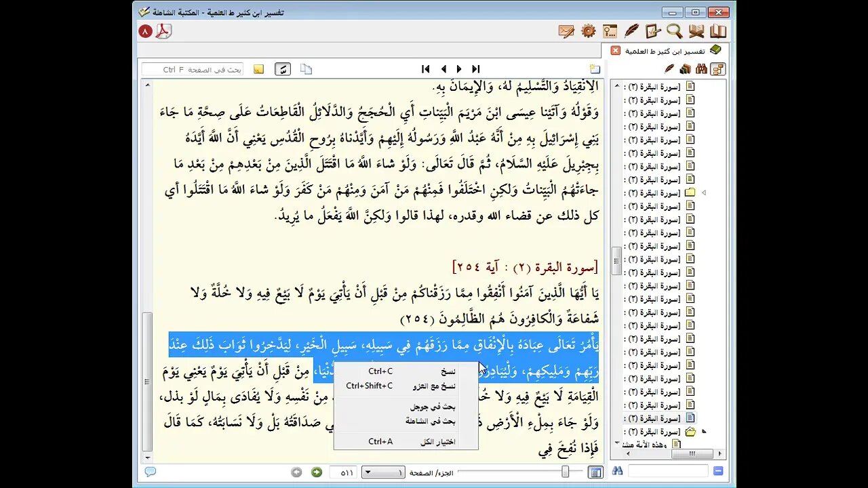Screen dimensions: 868x488
Task: Click the text pane scroll up arrow
Action: [146, 85]
